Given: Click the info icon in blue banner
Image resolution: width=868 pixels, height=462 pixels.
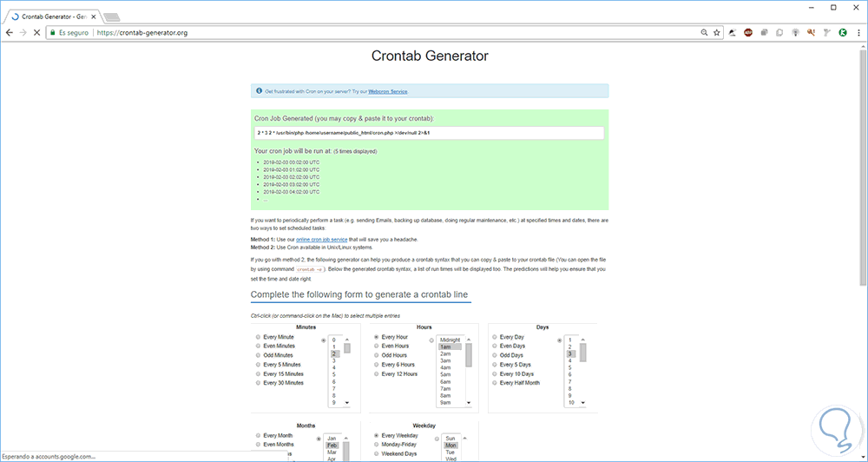Looking at the screenshot, I should (259, 91).
